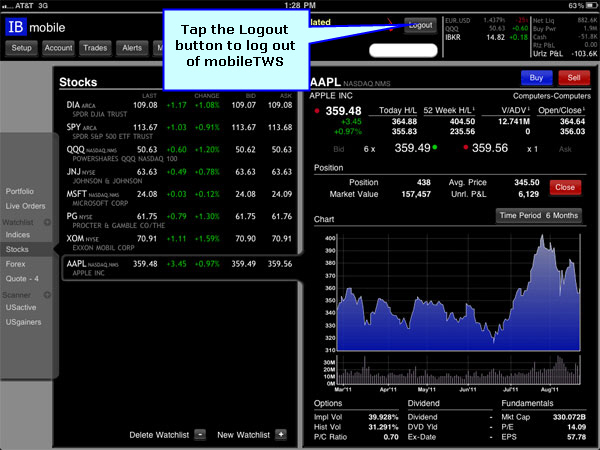Tap the plus icon beside Scanner
The image size is (600, 450).
[x=48, y=294]
